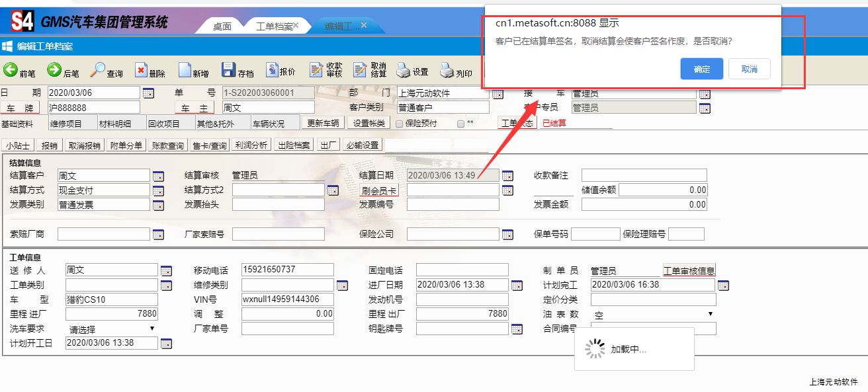Screen dimensions: 868x392
Task: Open the 查询 magnifier search tool
Action: (98, 70)
